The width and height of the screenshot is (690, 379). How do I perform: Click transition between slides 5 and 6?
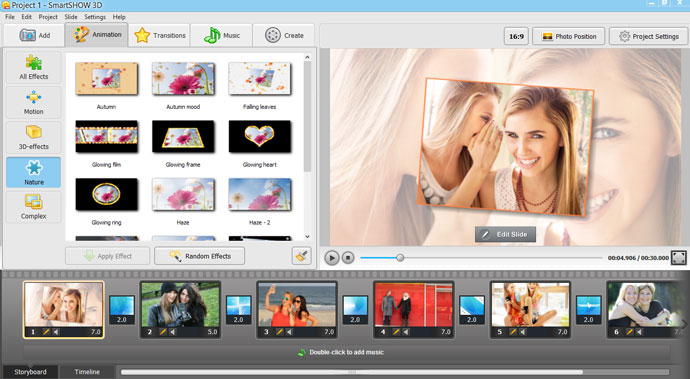(588, 309)
